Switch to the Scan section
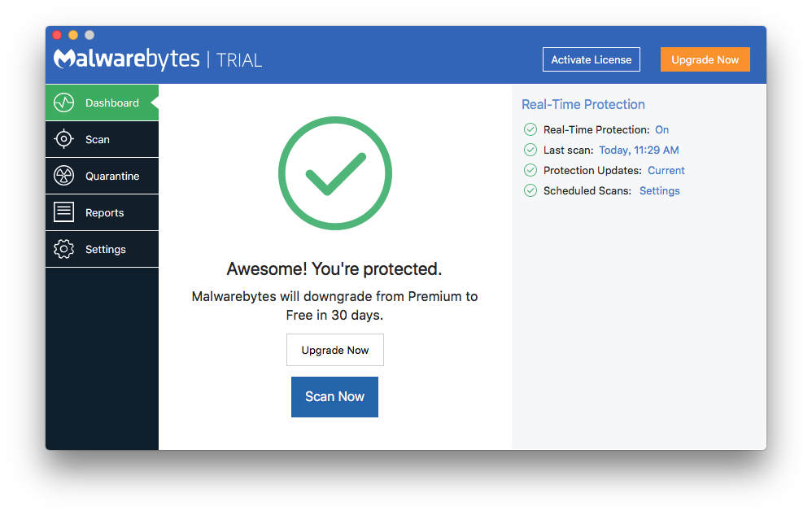This screenshot has height=515, width=812. point(102,139)
